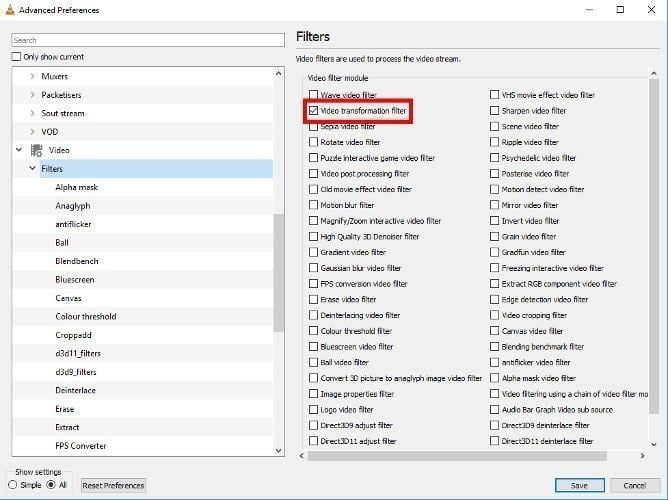Click the Save button

coord(579,486)
